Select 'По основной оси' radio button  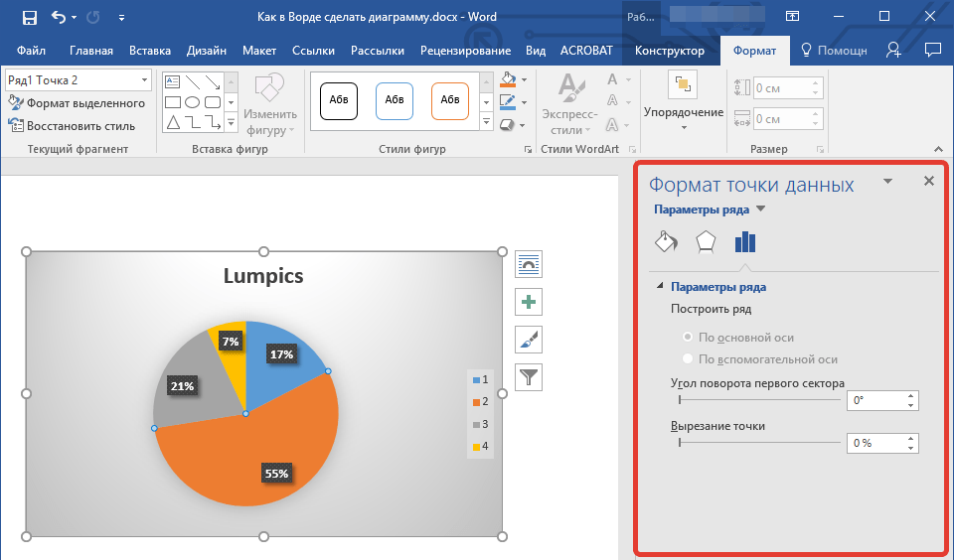point(686,338)
